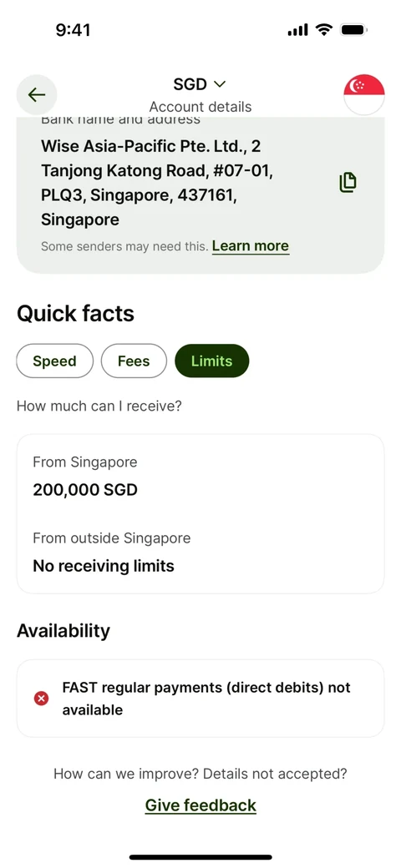This screenshot has height=868, width=401.
Task: Open the Learn more link
Action: [x=251, y=245]
